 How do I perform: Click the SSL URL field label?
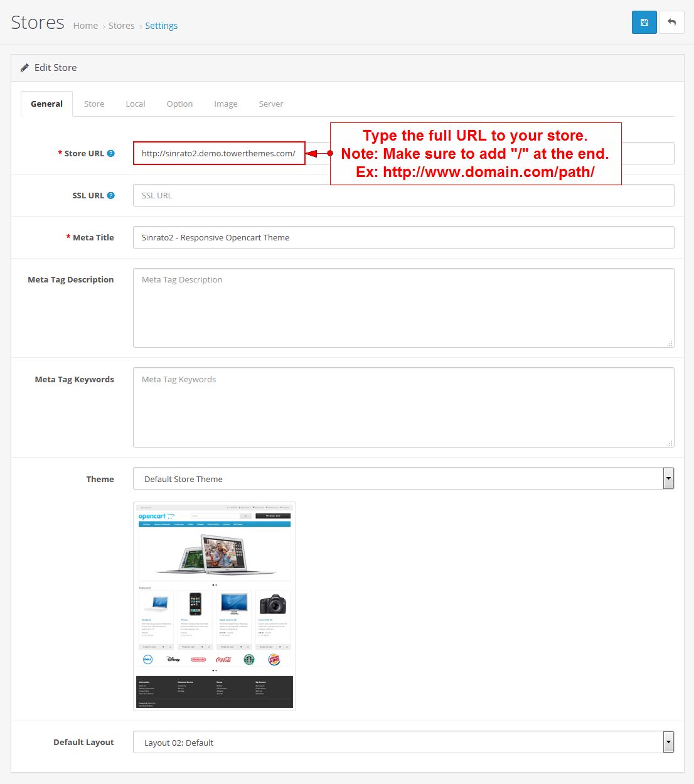pyautogui.click(x=88, y=195)
